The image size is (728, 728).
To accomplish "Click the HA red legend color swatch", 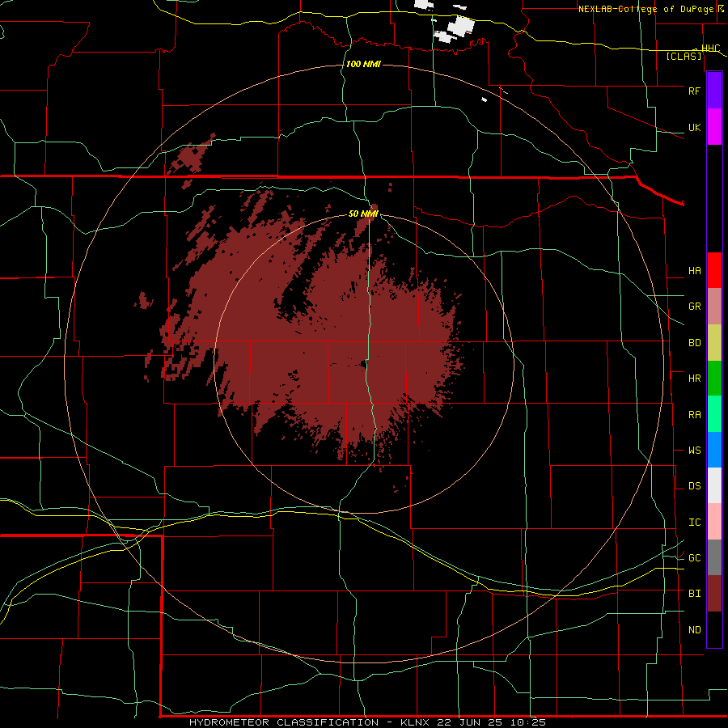I will click(714, 270).
